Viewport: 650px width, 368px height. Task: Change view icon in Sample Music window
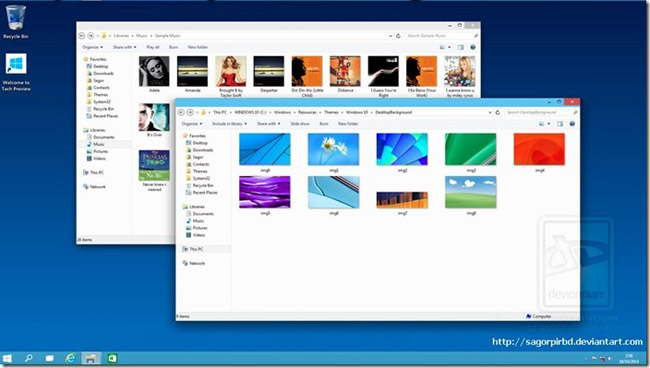(x=442, y=47)
